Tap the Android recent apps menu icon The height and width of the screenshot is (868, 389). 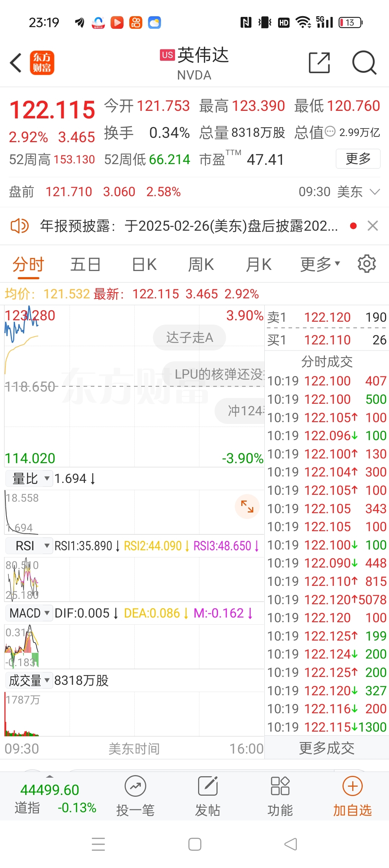coord(98,844)
